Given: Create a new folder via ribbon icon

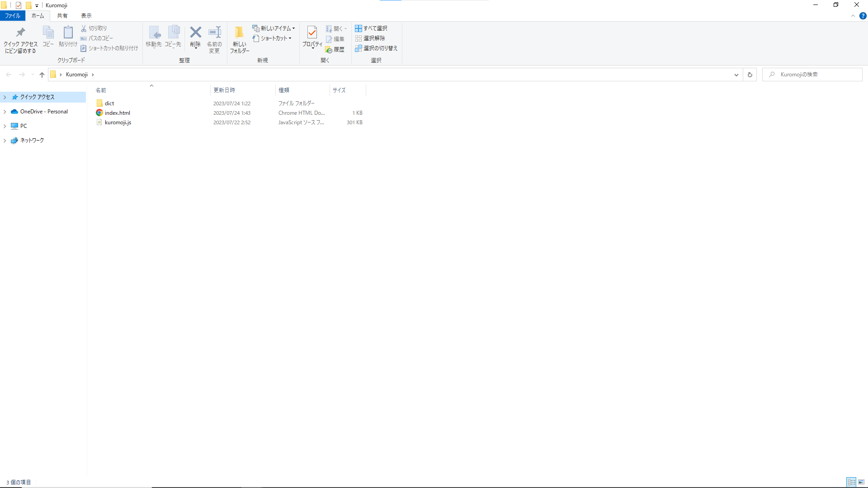Looking at the screenshot, I should click(239, 33).
